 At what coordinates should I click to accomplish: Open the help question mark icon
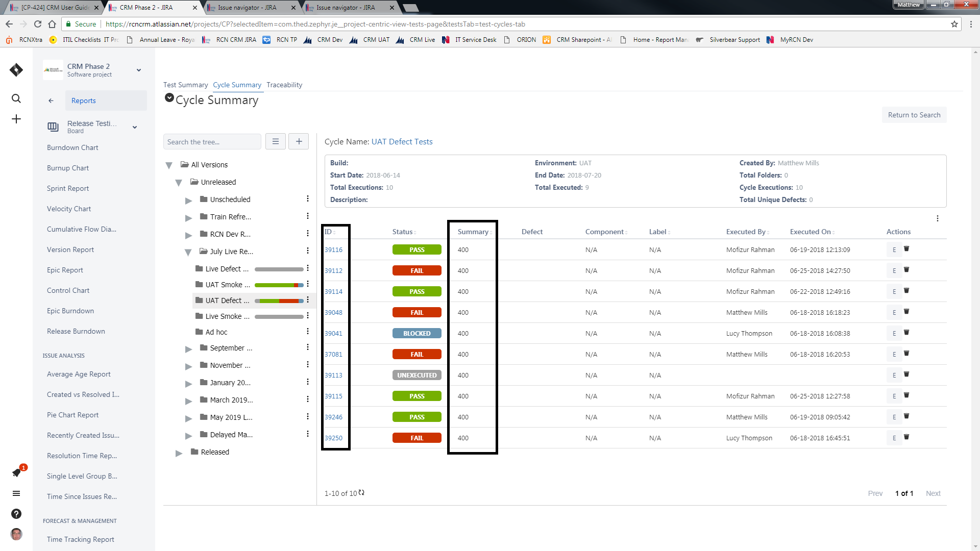16,514
